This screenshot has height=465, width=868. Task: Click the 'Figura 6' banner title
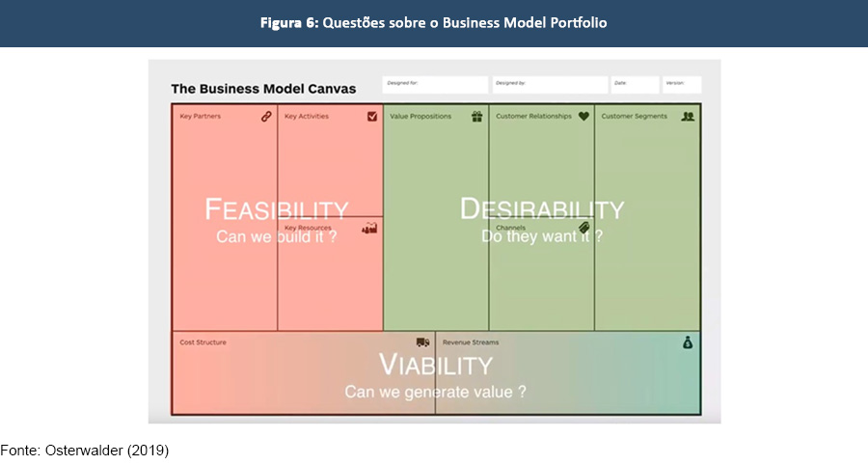(x=433, y=23)
